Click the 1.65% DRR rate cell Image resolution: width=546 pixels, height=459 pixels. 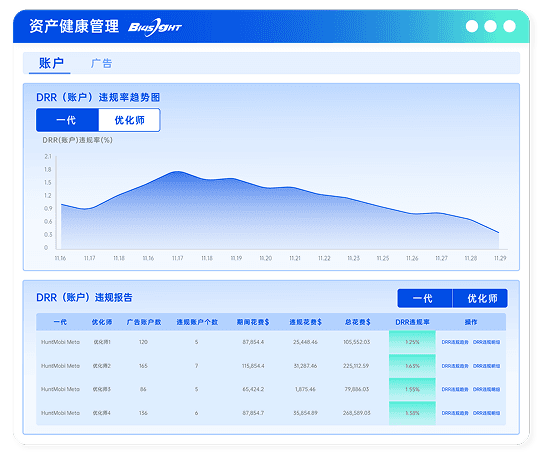click(412, 366)
